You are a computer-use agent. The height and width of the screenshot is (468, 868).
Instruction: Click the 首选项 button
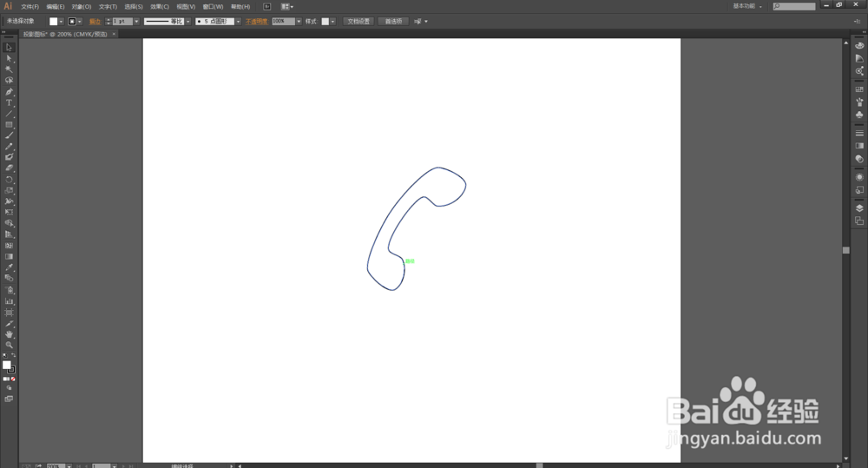point(393,22)
